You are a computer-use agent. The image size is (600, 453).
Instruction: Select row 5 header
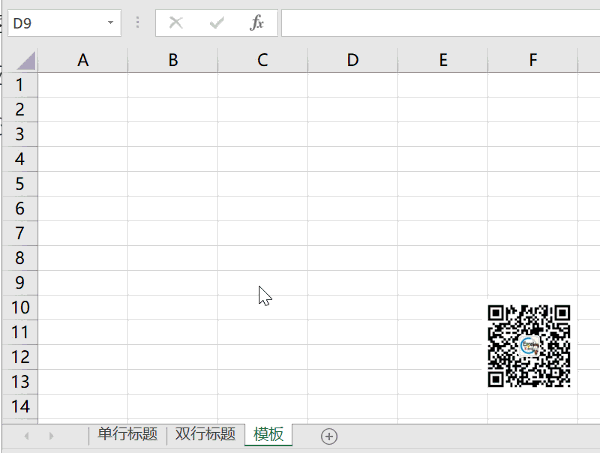20,184
